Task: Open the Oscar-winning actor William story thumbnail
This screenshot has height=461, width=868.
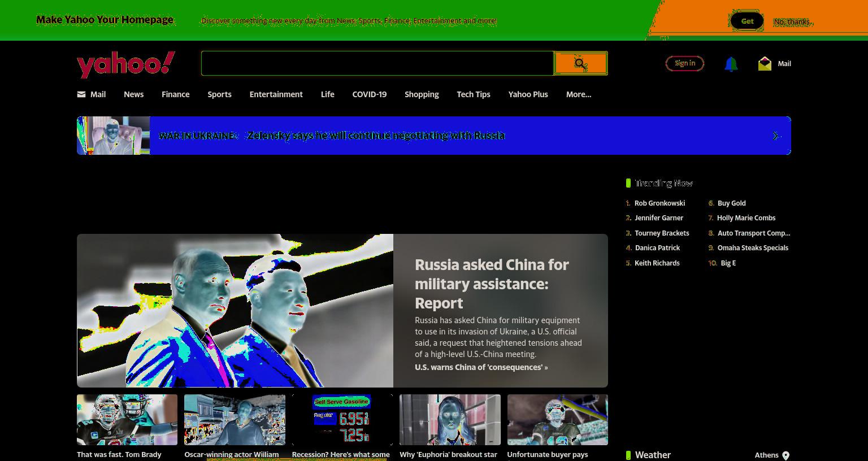Action: (x=235, y=420)
